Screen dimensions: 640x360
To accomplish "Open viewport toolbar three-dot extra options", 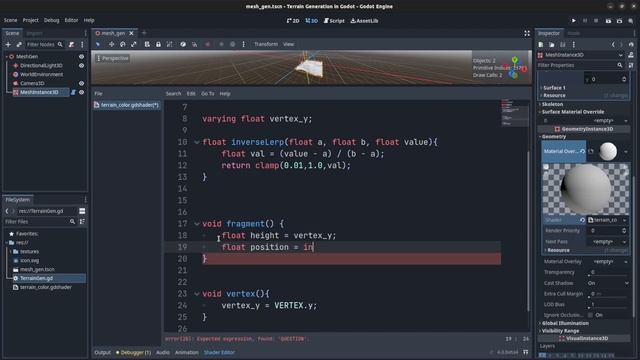I will [x=244, y=44].
